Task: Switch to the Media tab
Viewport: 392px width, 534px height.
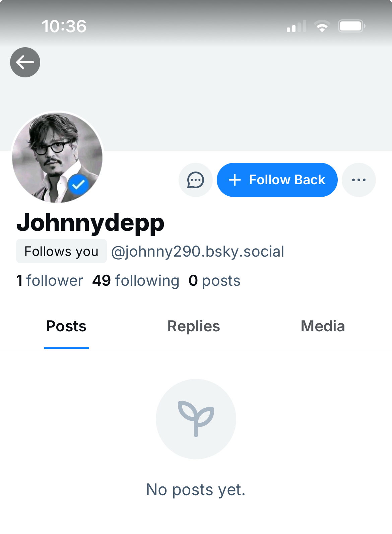Action: point(323,326)
